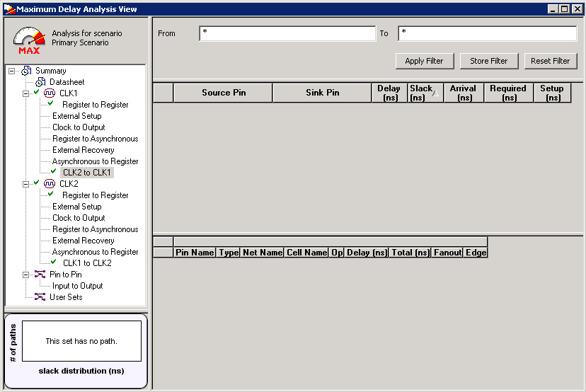Select CLK1 to CLK2 path set
Screen dimensions: 586x392
pos(87,263)
